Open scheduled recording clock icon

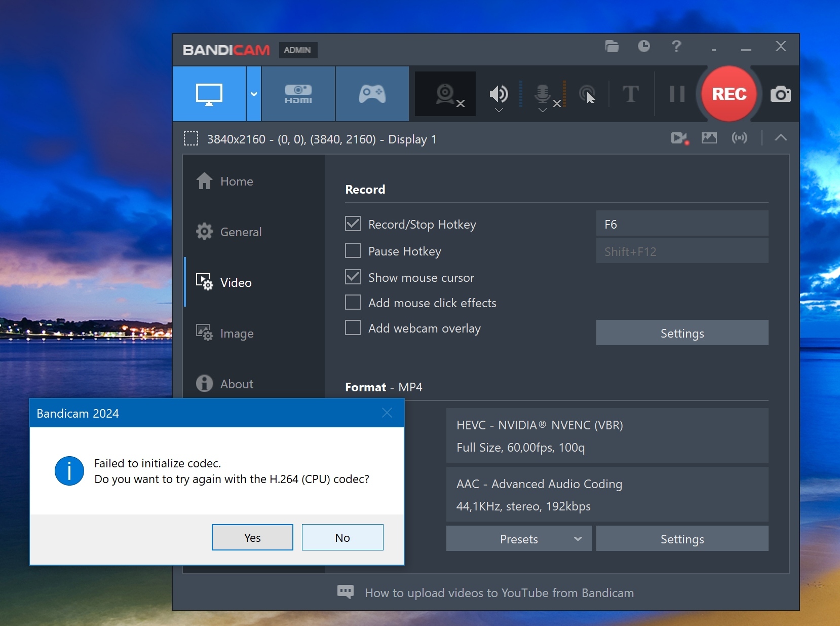pos(644,47)
